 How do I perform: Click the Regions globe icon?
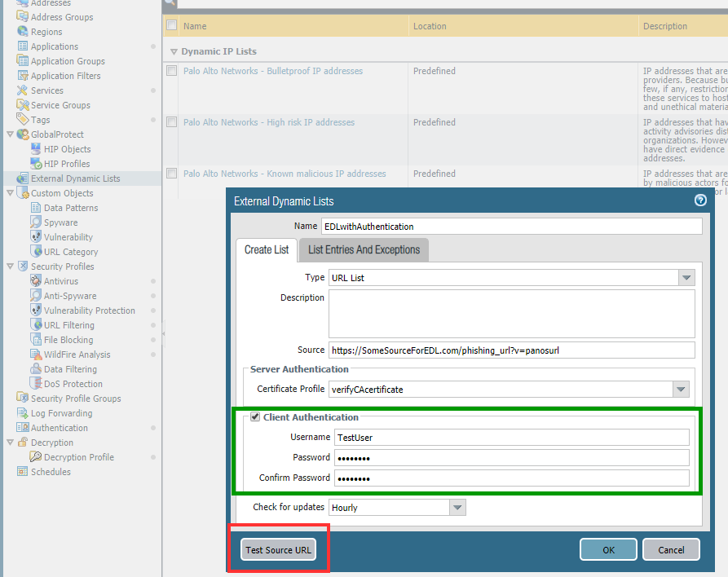23,32
